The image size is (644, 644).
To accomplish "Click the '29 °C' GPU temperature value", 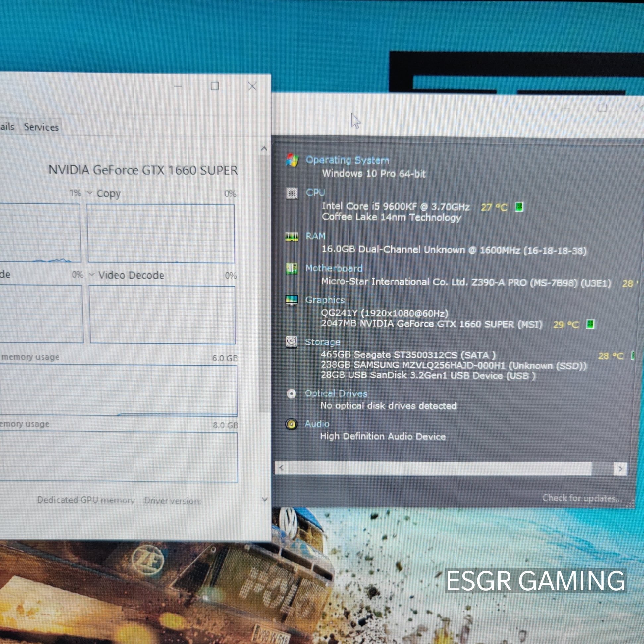I will [566, 324].
